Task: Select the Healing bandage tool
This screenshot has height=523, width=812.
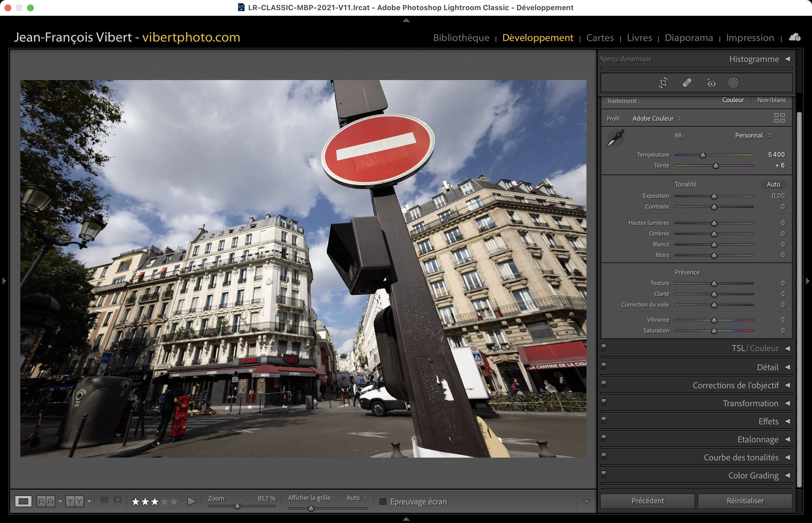Action: point(687,83)
